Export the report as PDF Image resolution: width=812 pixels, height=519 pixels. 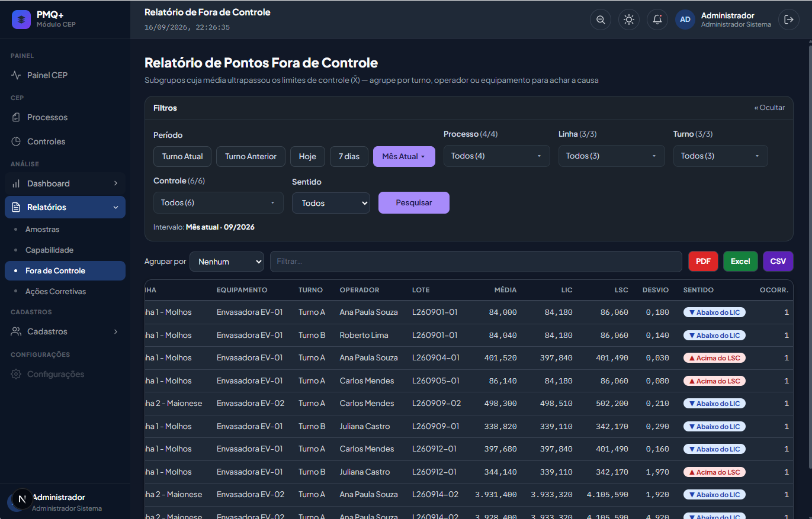click(x=703, y=261)
